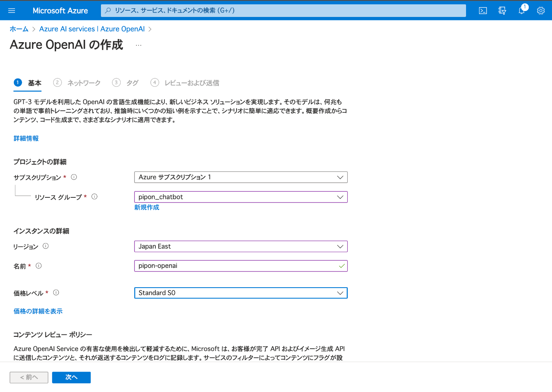Show info tooltip for リソース グループ
The width and height of the screenshot is (552, 392).
(94, 197)
